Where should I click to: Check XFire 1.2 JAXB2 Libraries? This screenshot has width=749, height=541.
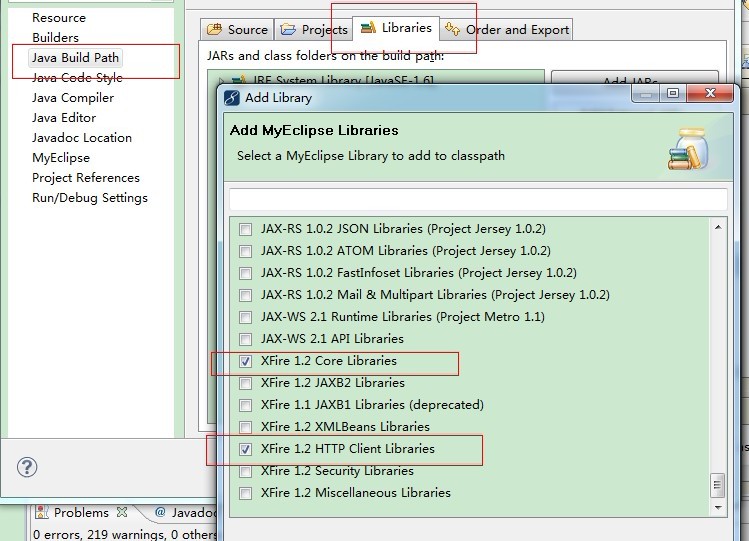pyautogui.click(x=246, y=383)
